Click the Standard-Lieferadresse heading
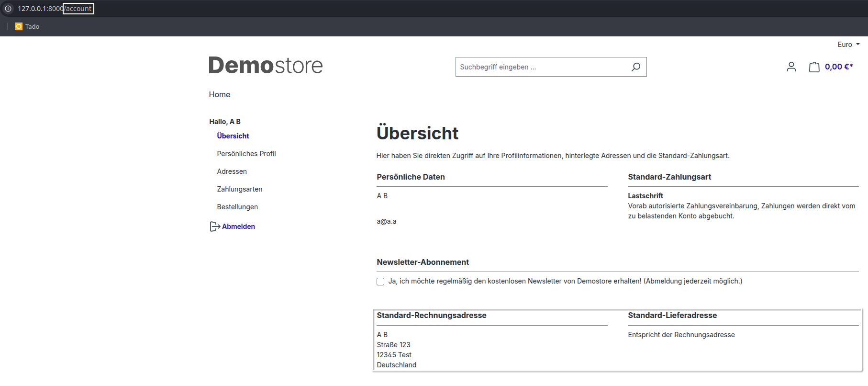 [x=672, y=316]
